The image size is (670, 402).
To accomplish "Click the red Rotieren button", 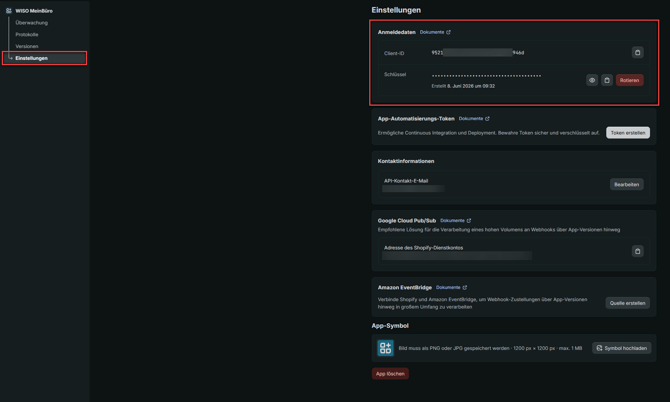I will 629,80.
